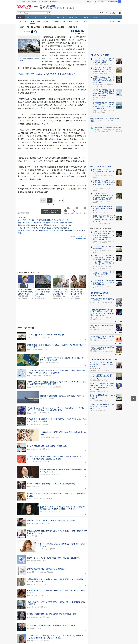Click the 学びがある graduation cap reaction
Screen dimensions: 138x644
(x=66, y=211)
